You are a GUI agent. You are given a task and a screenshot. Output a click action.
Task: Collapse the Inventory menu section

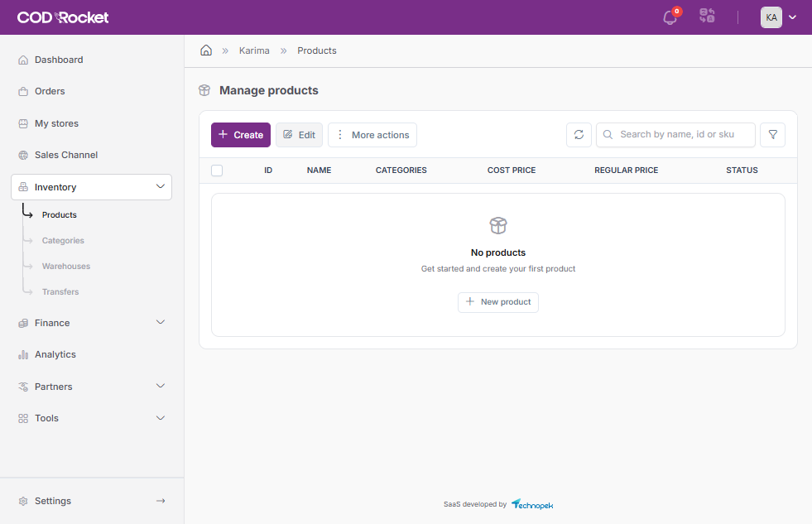pyautogui.click(x=161, y=187)
